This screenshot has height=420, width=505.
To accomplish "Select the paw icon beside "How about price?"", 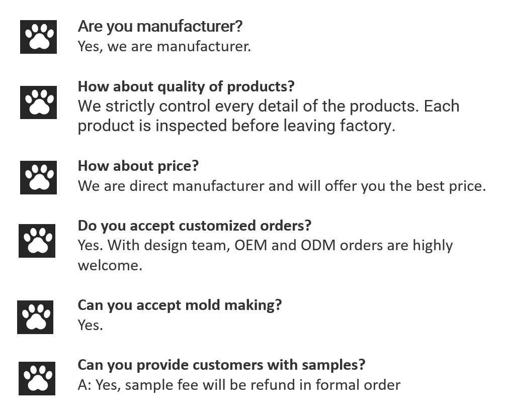I will [38, 177].
